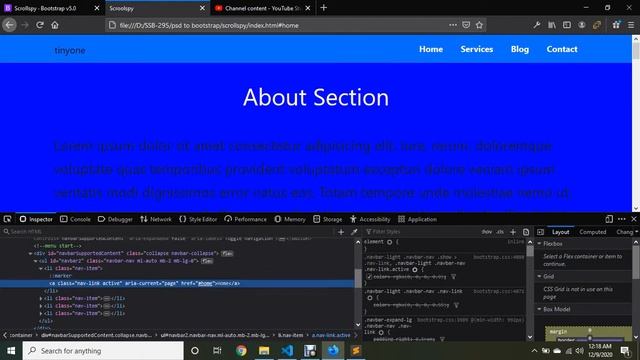Screen dimensions: 640x360
Task: Open Cortana circle icon on taskbar
Action: [x=195, y=351]
